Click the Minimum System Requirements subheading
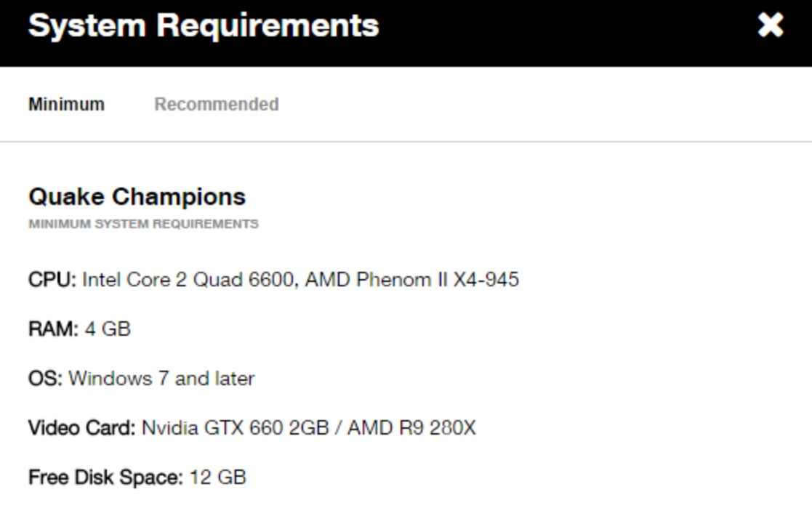This screenshot has height=516, width=812. 143,224
